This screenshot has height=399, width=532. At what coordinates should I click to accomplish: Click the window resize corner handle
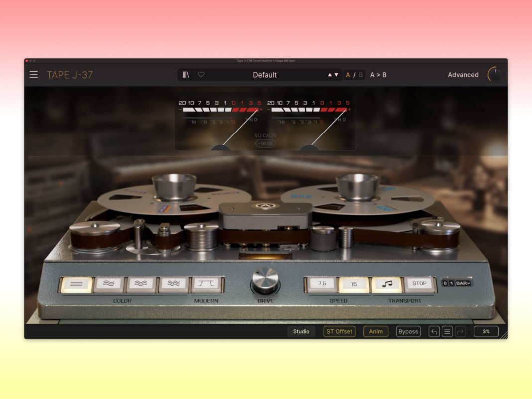click(504, 335)
